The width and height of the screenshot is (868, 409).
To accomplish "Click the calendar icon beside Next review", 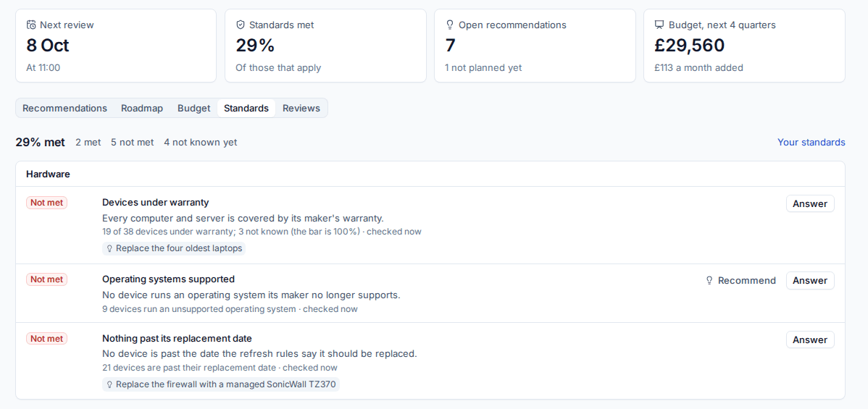I will point(32,25).
